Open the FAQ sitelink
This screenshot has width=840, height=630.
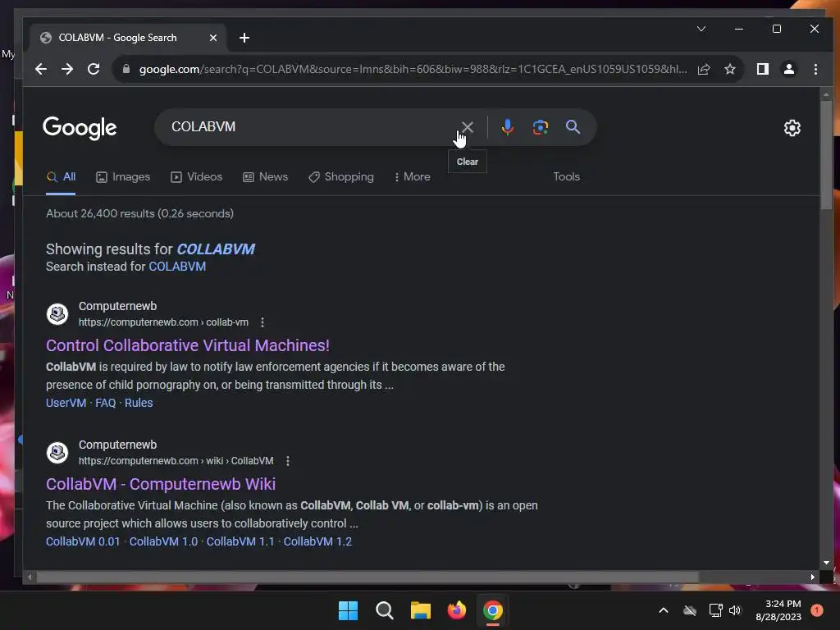(106, 403)
